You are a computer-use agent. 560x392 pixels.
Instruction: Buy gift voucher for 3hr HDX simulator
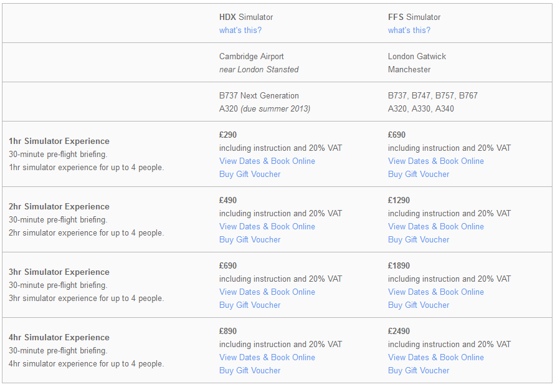tap(250, 305)
